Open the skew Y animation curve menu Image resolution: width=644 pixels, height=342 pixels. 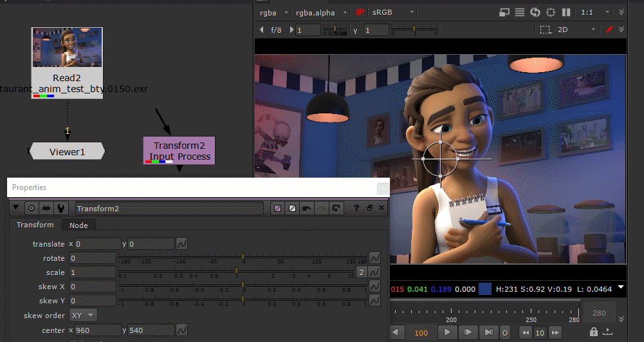374,301
